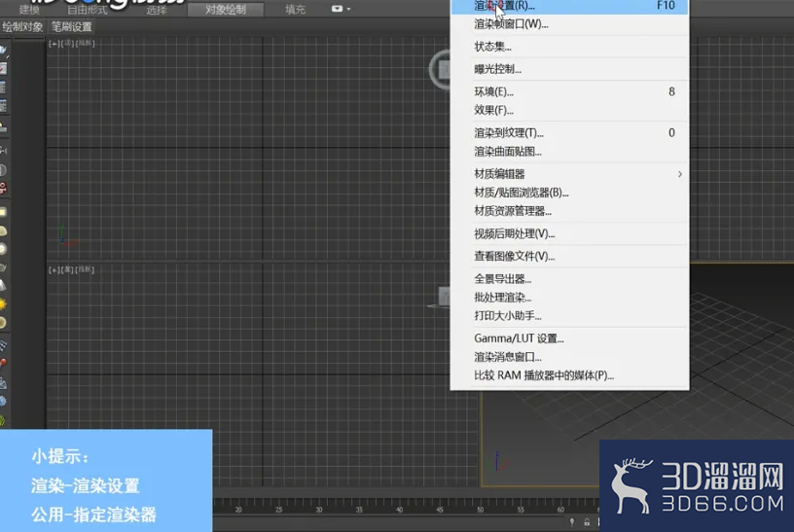The width and height of the screenshot is (794, 532).
Task: Select 批处理渲染... menu entry
Action: pos(569,298)
